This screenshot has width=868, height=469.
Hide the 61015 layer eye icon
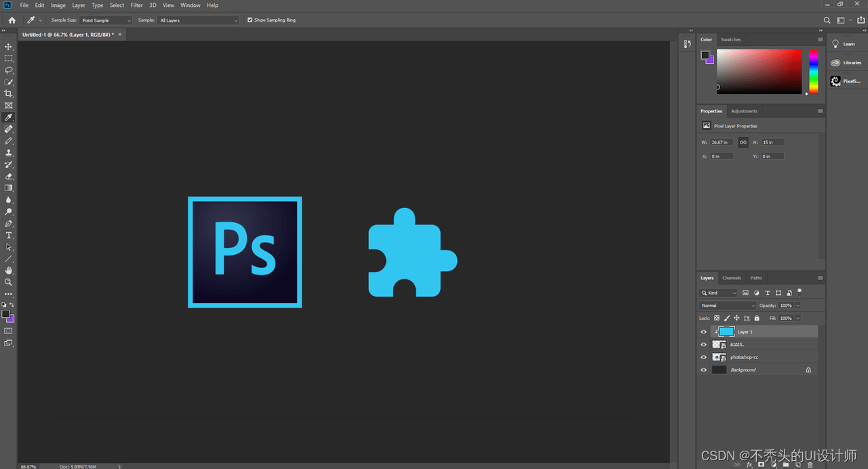pyautogui.click(x=703, y=344)
